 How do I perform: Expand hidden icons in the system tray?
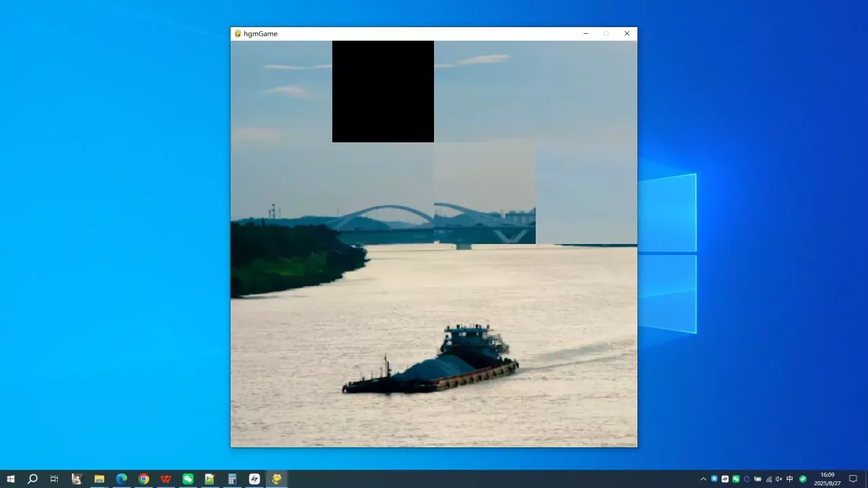point(703,479)
